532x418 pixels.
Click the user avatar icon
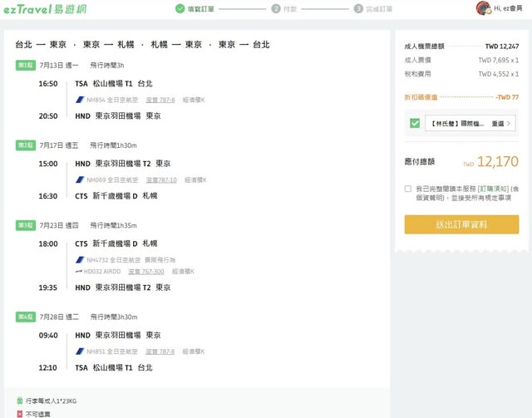[483, 8]
